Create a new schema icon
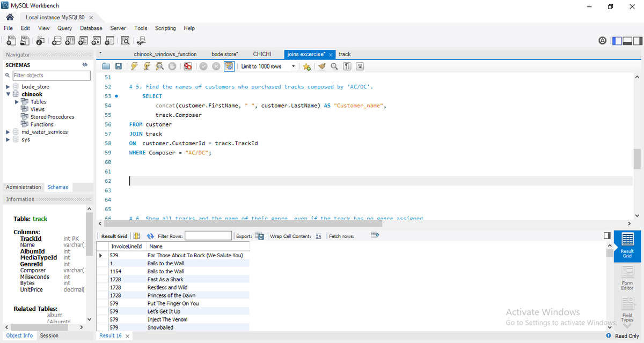Screen dimensions: 644x343 tap(56, 40)
